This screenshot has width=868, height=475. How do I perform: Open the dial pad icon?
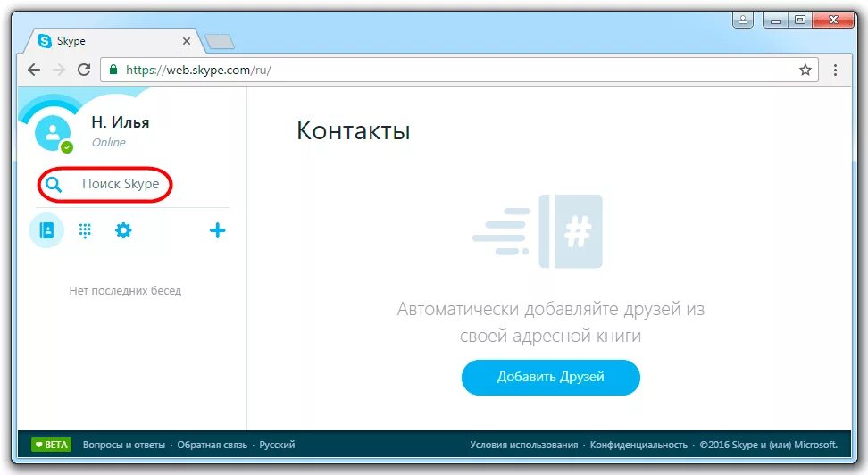[x=85, y=230]
